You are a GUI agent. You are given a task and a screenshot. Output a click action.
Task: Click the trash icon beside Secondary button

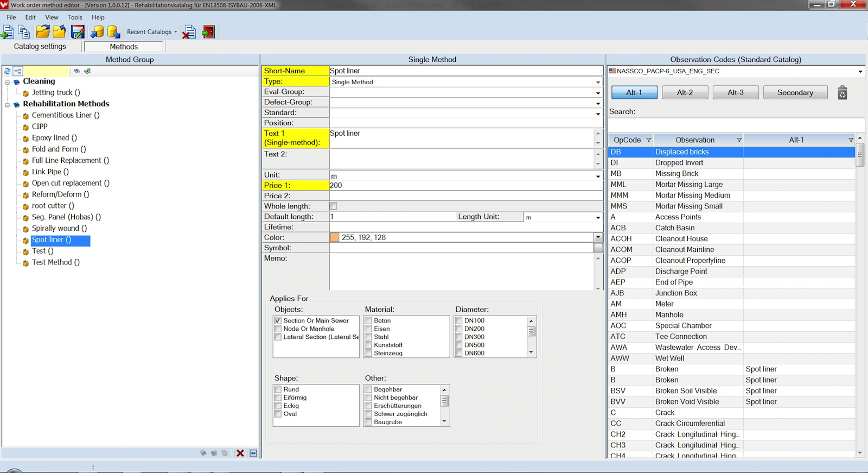click(x=842, y=93)
